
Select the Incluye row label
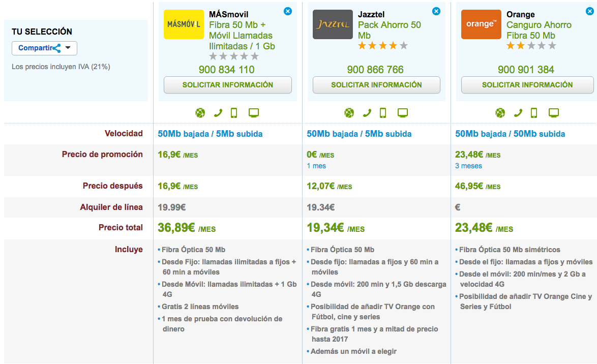[129, 250]
